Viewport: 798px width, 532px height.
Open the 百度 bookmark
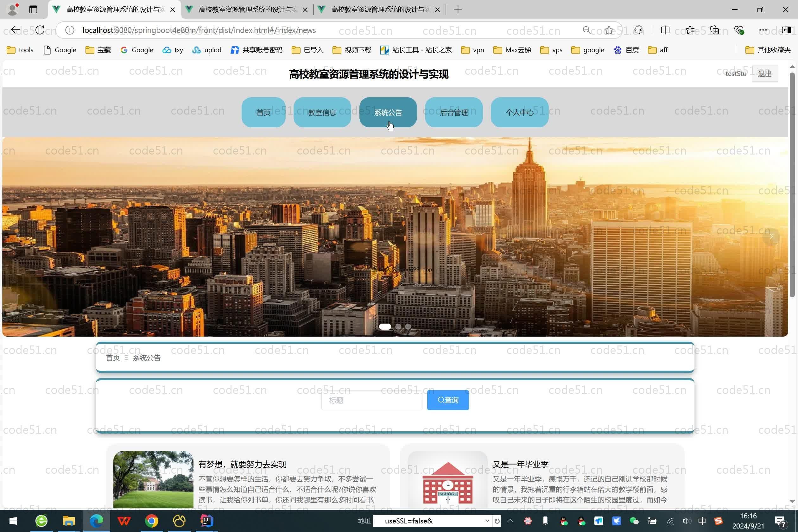click(626, 50)
